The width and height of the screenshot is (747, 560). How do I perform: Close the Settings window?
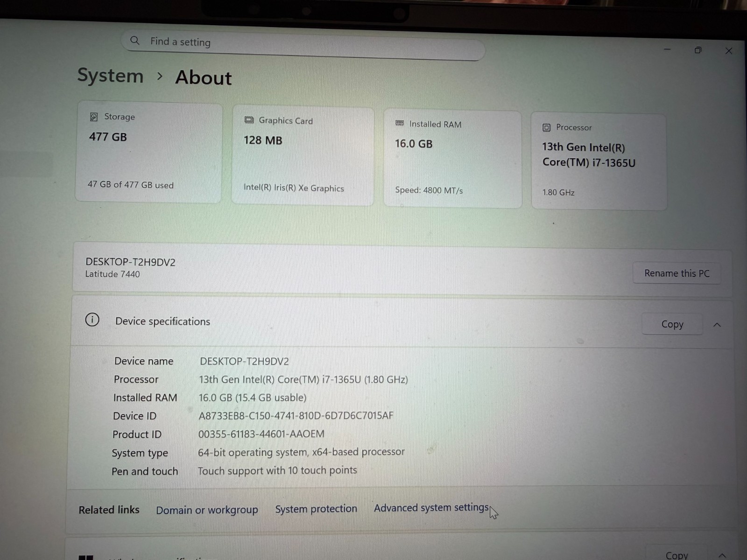pyautogui.click(x=729, y=51)
